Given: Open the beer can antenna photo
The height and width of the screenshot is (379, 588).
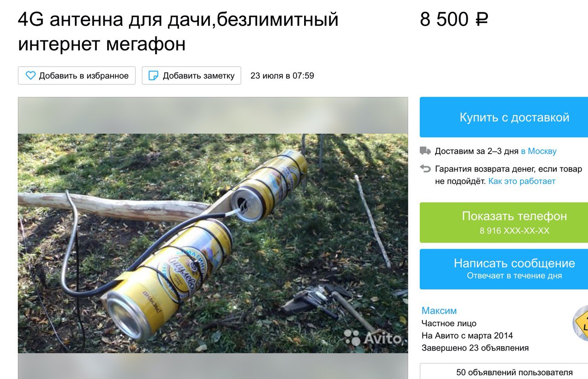Looking at the screenshot, I should click(x=213, y=243).
